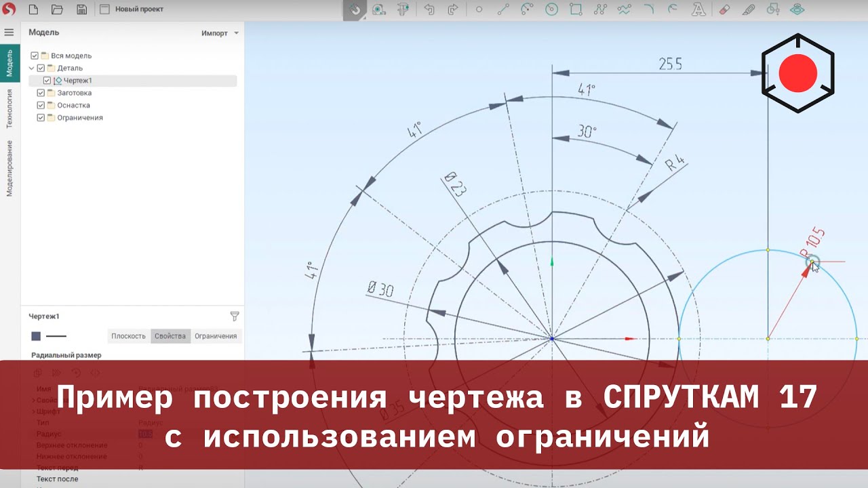
Task: Click the Радиальный размер heading
Action: [66, 355]
